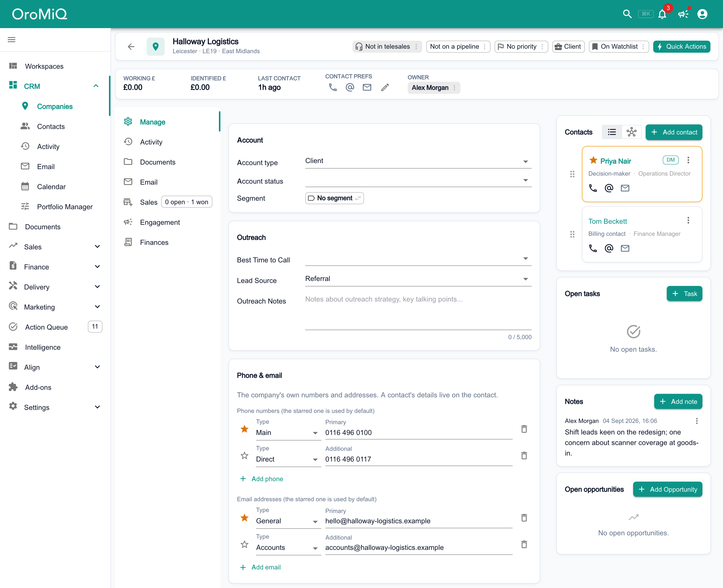
Task: Open the announcements megaphone icon
Action: pos(683,14)
